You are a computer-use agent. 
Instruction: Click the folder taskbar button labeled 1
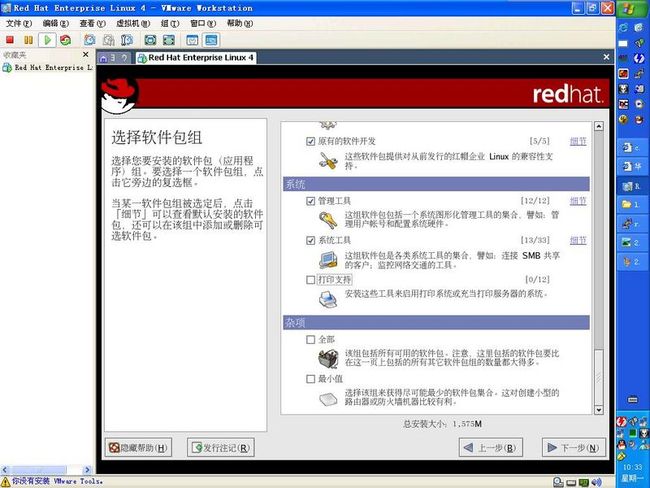click(x=631, y=204)
